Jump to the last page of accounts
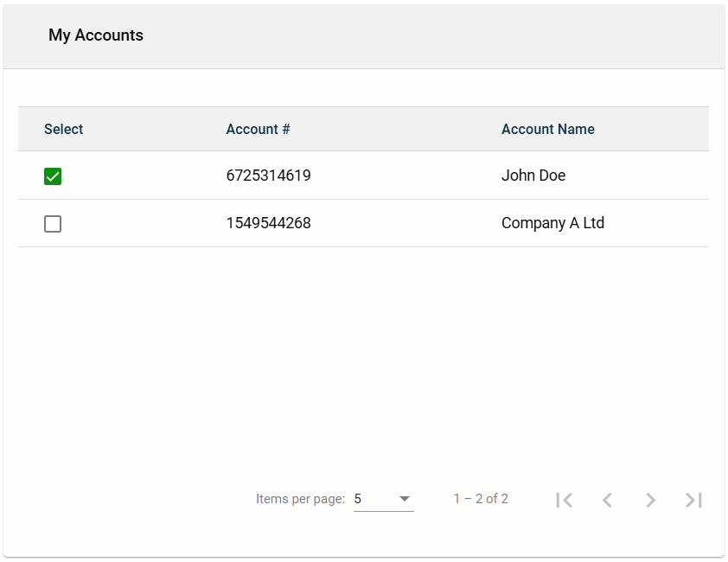 point(693,500)
